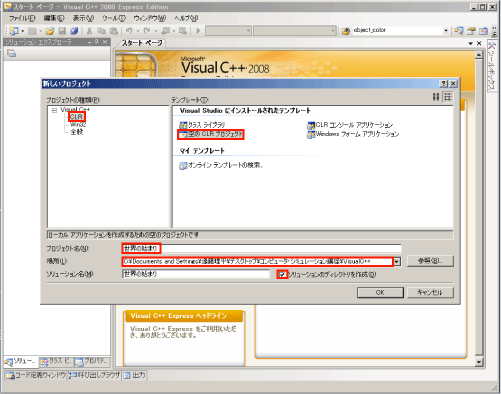Switch templates to large icons view
This screenshot has height=394, width=501.
tap(436, 97)
